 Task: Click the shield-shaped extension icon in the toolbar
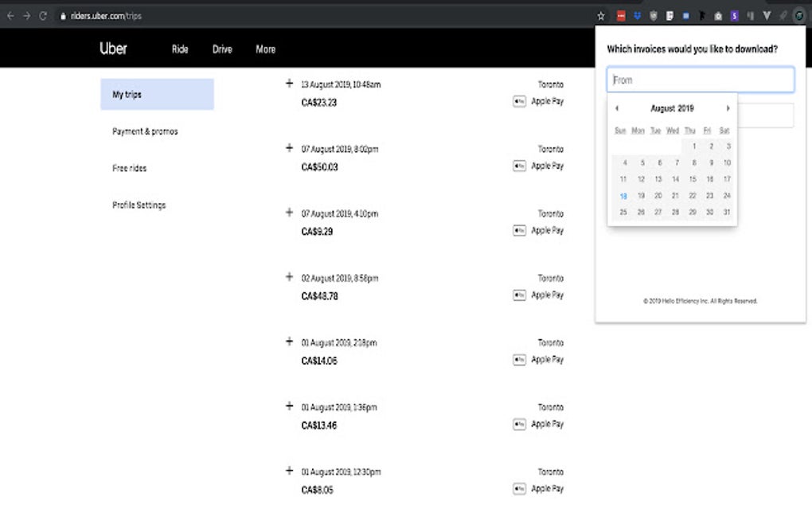pyautogui.click(x=654, y=15)
